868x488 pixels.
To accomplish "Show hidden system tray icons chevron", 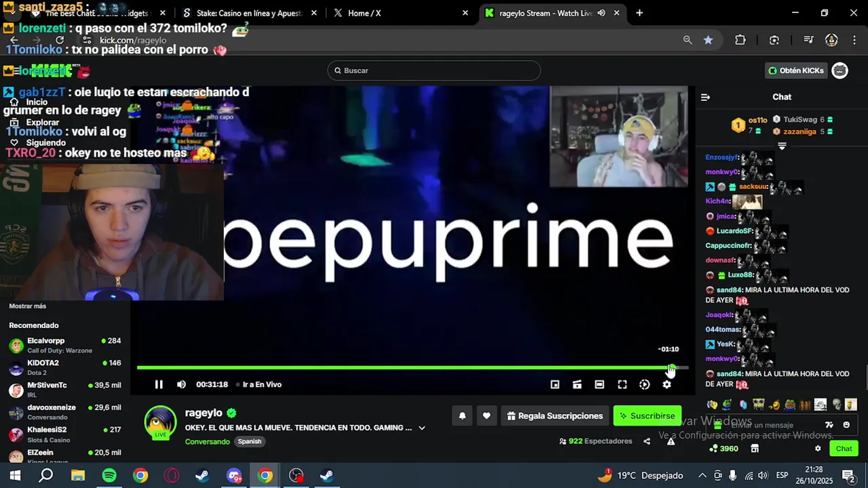I will tap(702, 476).
